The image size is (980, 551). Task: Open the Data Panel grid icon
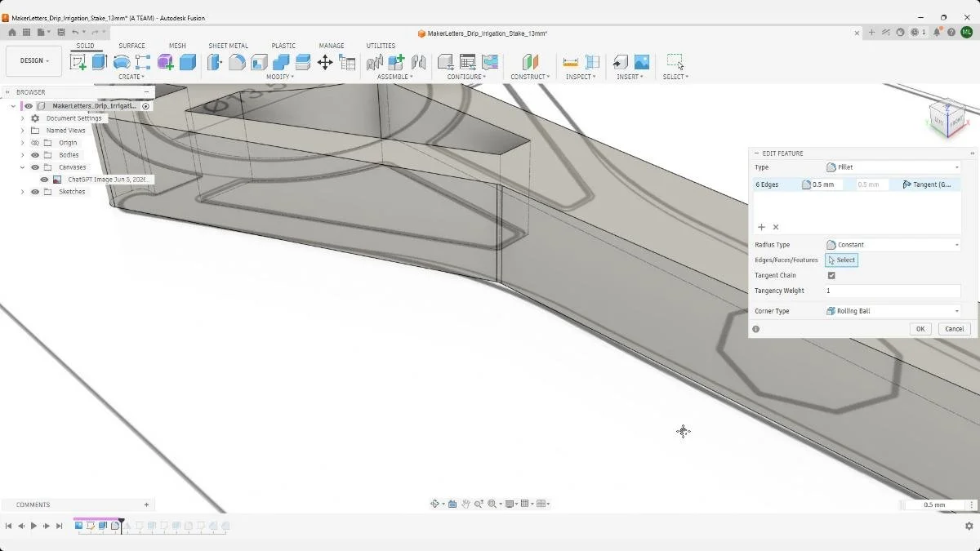pyautogui.click(x=26, y=33)
